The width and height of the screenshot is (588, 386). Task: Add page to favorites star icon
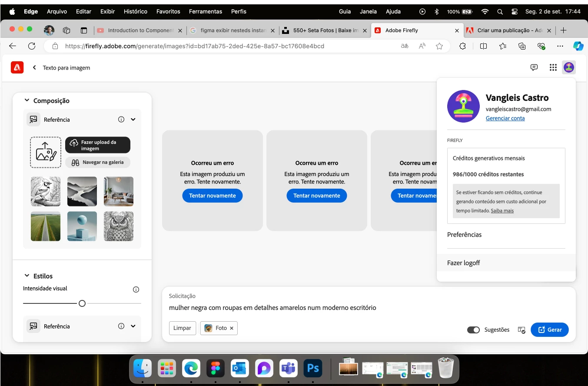coord(439,46)
